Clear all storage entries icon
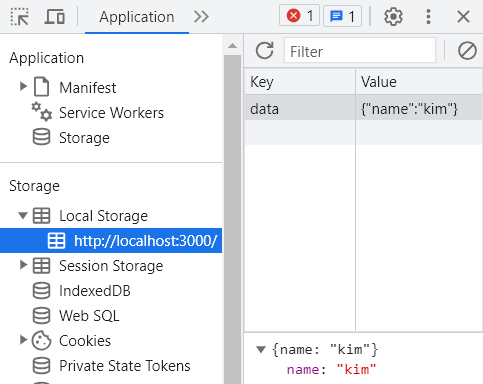The image size is (483, 384). 467,51
